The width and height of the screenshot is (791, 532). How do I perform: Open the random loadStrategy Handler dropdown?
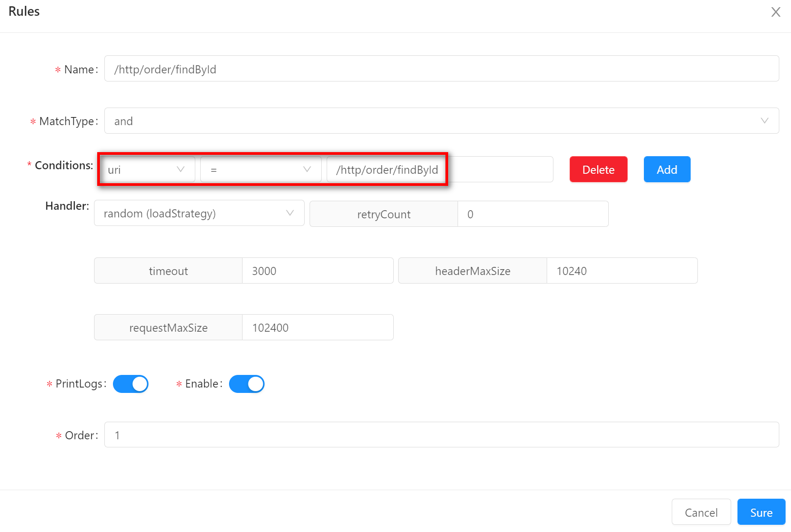point(199,213)
